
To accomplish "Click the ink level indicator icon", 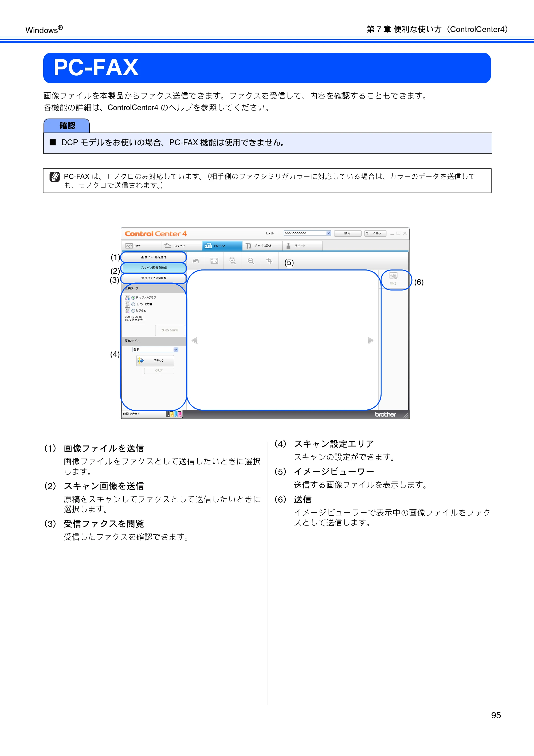I will [x=174, y=414].
